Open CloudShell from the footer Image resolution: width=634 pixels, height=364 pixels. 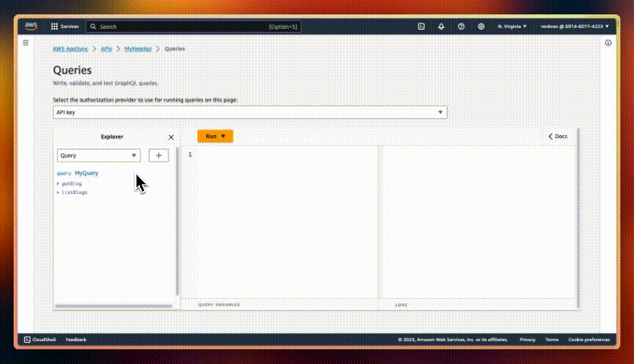click(x=39, y=340)
